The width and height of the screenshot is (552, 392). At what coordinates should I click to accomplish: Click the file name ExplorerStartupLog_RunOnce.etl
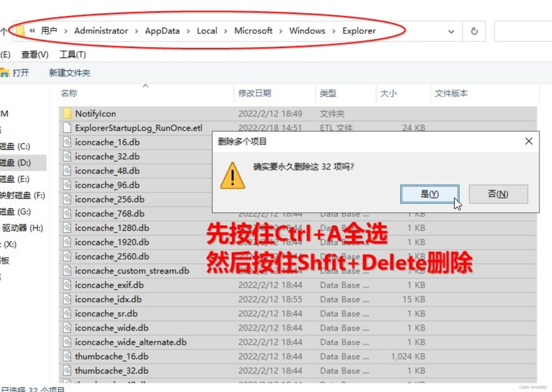coord(138,128)
